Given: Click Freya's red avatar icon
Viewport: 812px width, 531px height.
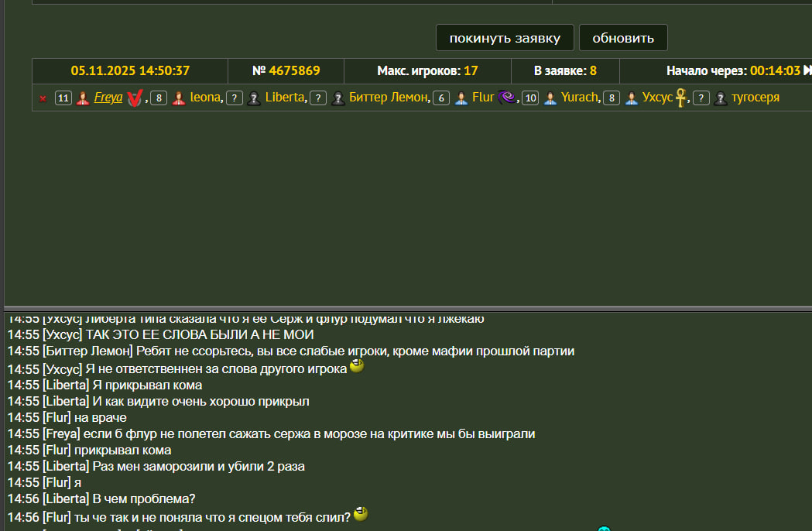Looking at the screenshot, I should click(x=83, y=98).
